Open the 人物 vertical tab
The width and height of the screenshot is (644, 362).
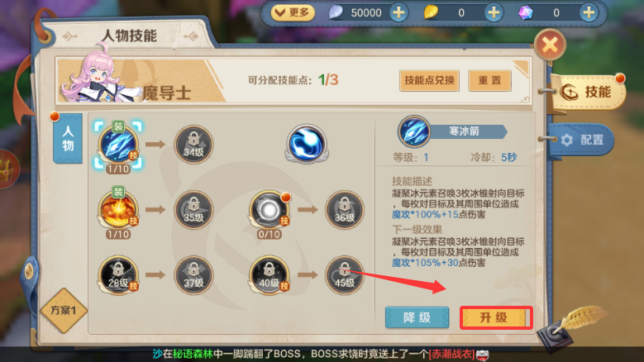click(68, 139)
